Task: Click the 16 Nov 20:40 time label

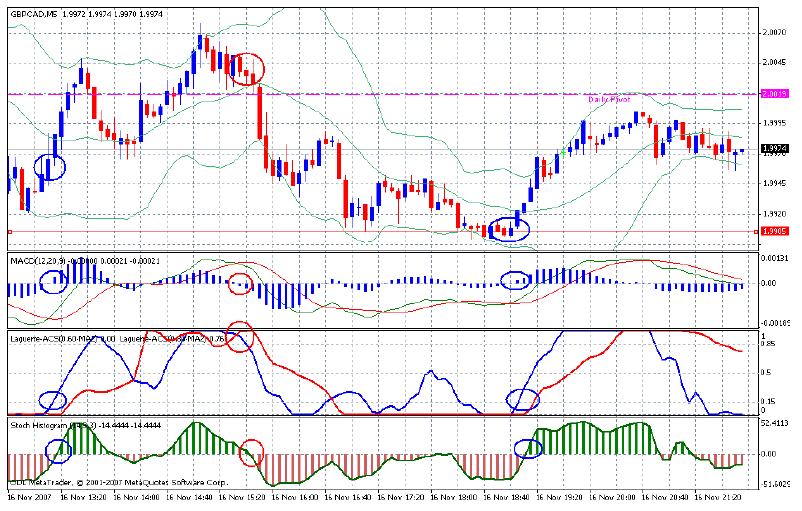Action: (x=664, y=497)
